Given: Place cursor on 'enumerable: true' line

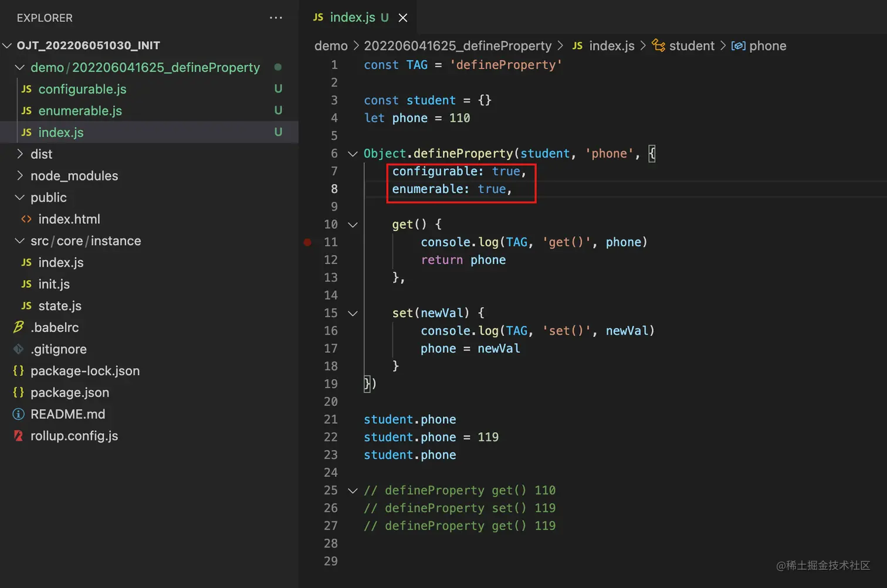Looking at the screenshot, I should click(452, 189).
